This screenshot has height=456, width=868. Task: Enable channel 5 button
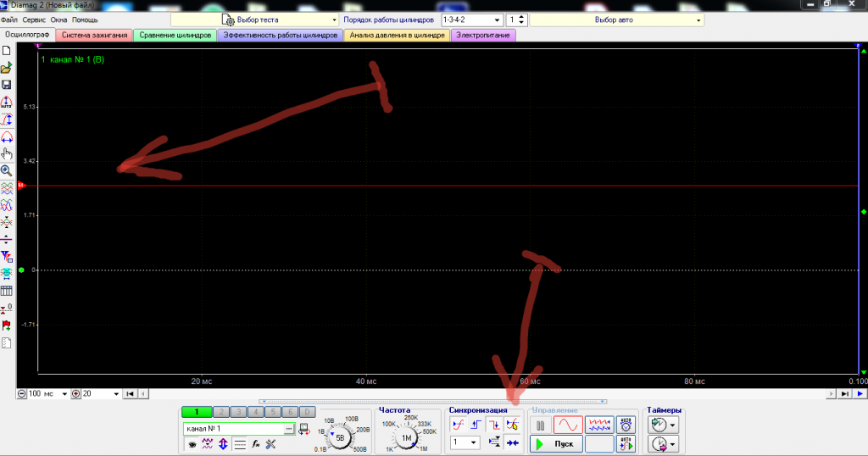pos(273,412)
